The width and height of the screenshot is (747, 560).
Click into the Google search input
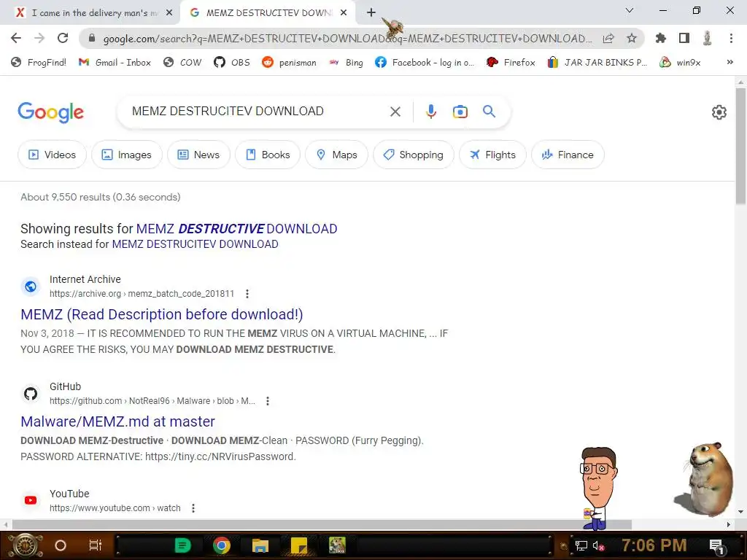(258, 112)
